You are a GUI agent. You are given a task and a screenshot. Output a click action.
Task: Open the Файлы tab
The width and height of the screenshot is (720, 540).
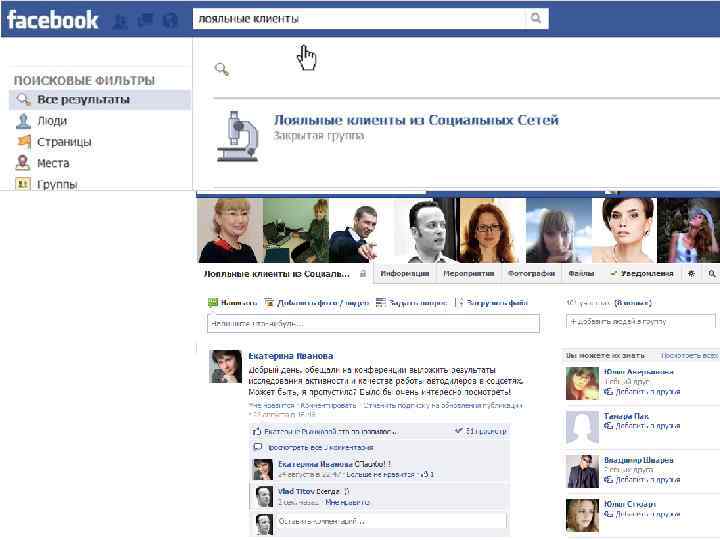click(581, 274)
